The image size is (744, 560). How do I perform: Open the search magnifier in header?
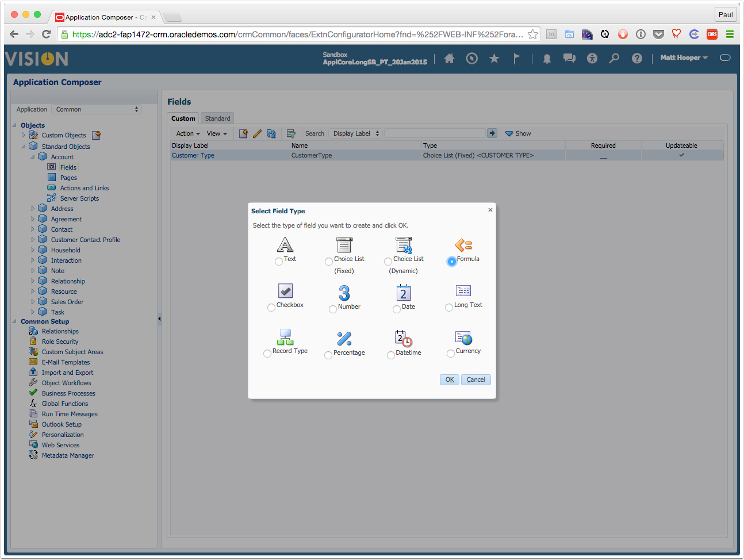pyautogui.click(x=615, y=58)
